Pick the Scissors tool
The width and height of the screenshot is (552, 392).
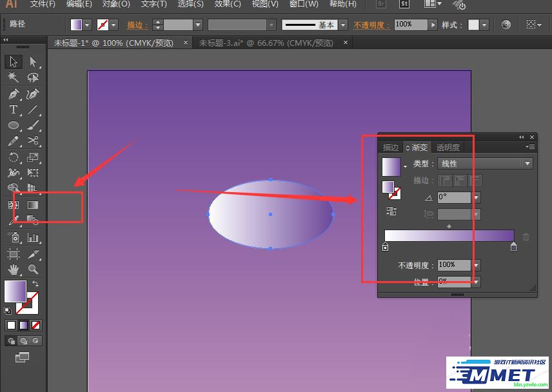point(33,141)
